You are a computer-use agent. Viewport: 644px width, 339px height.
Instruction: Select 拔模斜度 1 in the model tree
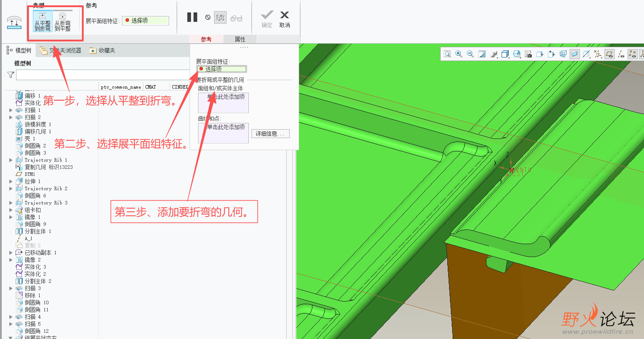pos(38,124)
